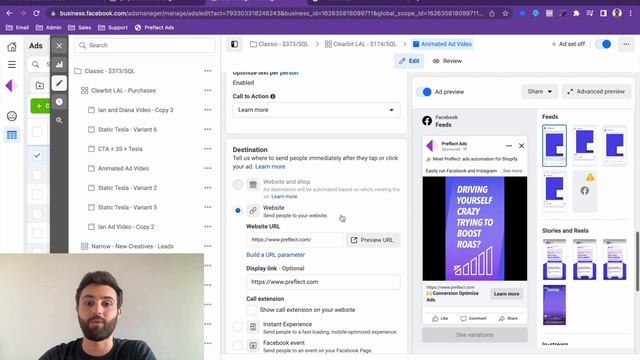Image resolution: width=640 pixels, height=360 pixels.
Task: Go to Meta Business home
Action: point(12,47)
